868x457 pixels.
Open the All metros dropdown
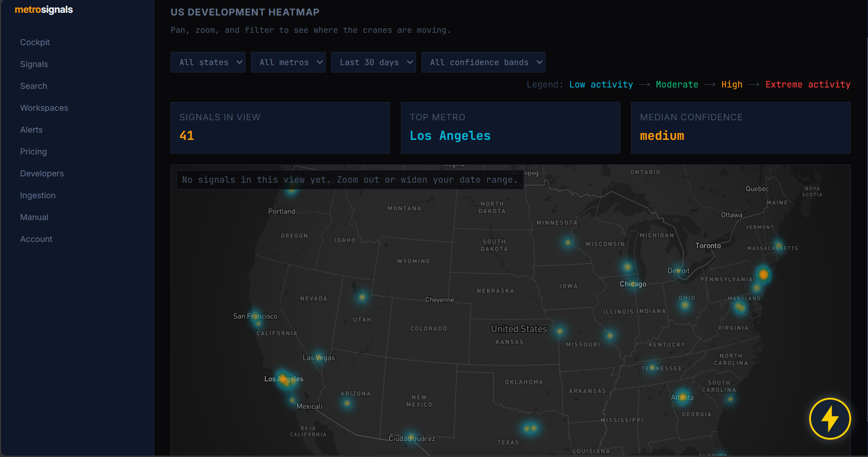(288, 62)
